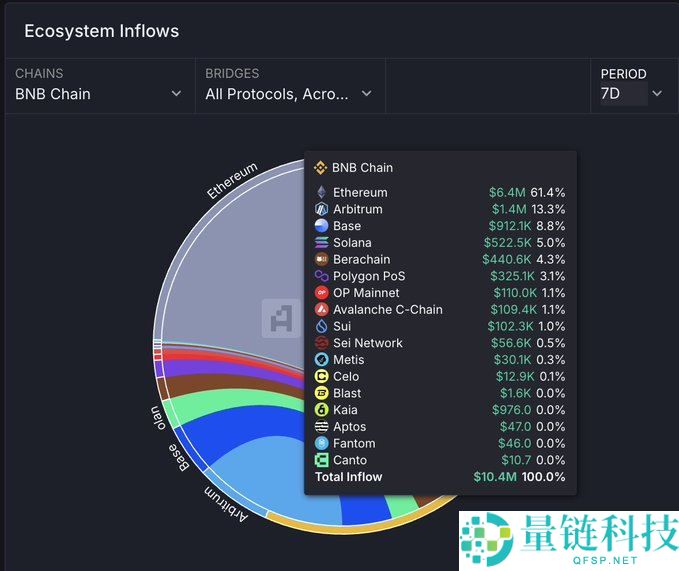Click the yellow Blast icon
The image size is (679, 571).
coord(321,393)
